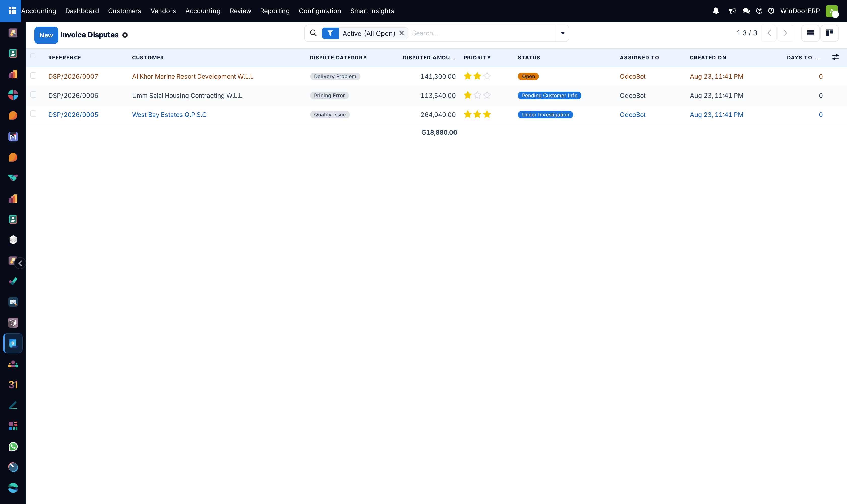Click the Pending Customer Info status badge
The height and width of the screenshot is (504, 847).
click(x=549, y=96)
